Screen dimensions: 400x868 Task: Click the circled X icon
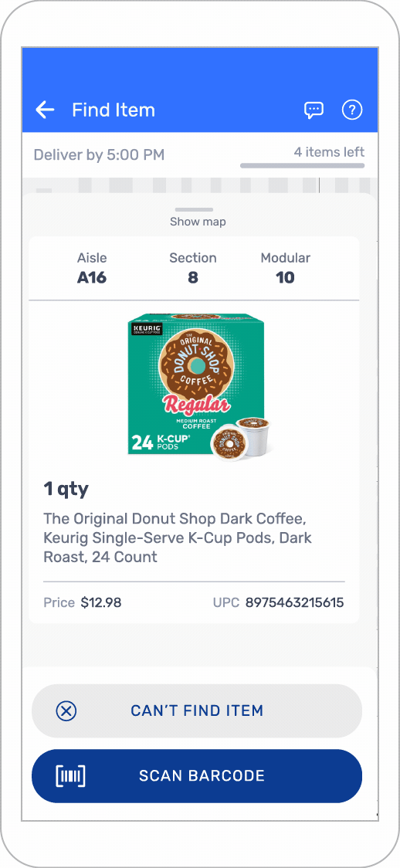pyautogui.click(x=66, y=710)
